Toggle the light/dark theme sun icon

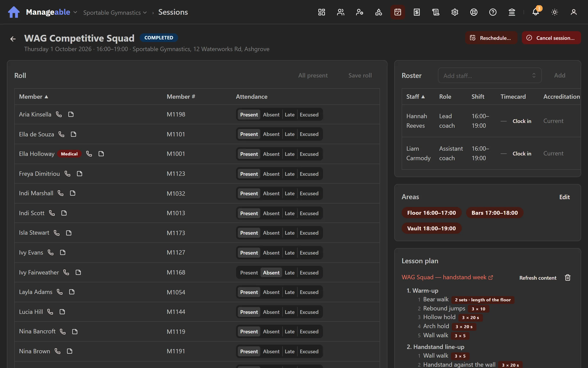[x=554, y=12]
